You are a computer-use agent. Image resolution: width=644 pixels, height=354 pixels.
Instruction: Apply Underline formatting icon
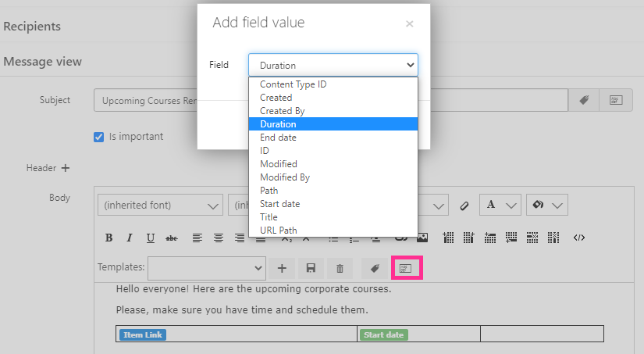point(151,238)
